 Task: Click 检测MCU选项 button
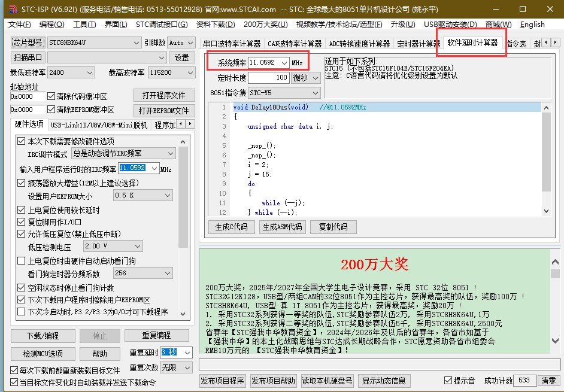click(43, 354)
